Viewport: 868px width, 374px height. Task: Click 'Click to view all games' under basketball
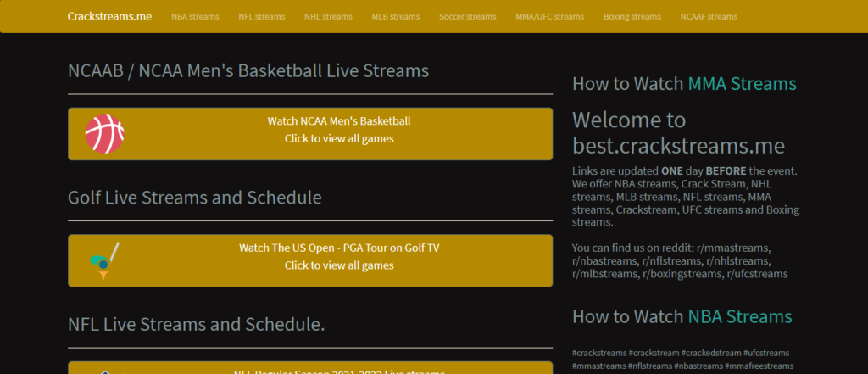point(339,138)
